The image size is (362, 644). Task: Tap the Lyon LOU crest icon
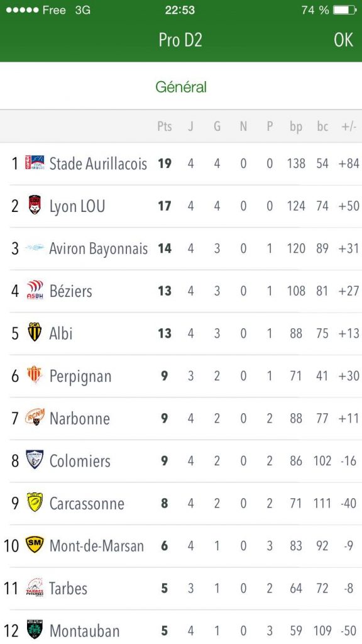point(35,205)
